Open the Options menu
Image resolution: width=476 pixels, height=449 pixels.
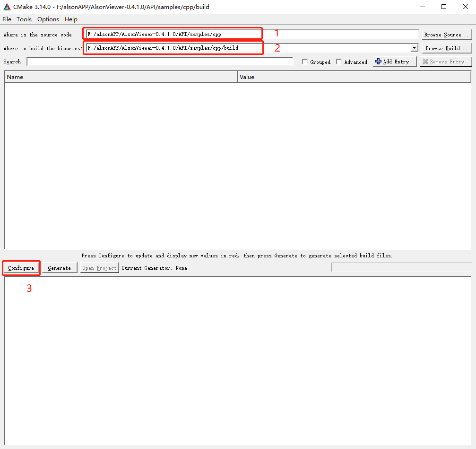(x=48, y=19)
